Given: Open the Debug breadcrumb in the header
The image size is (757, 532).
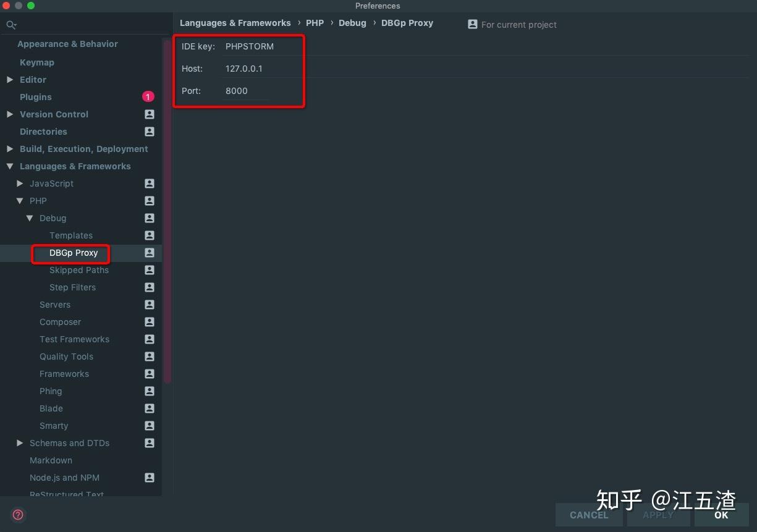Looking at the screenshot, I should pyautogui.click(x=352, y=23).
